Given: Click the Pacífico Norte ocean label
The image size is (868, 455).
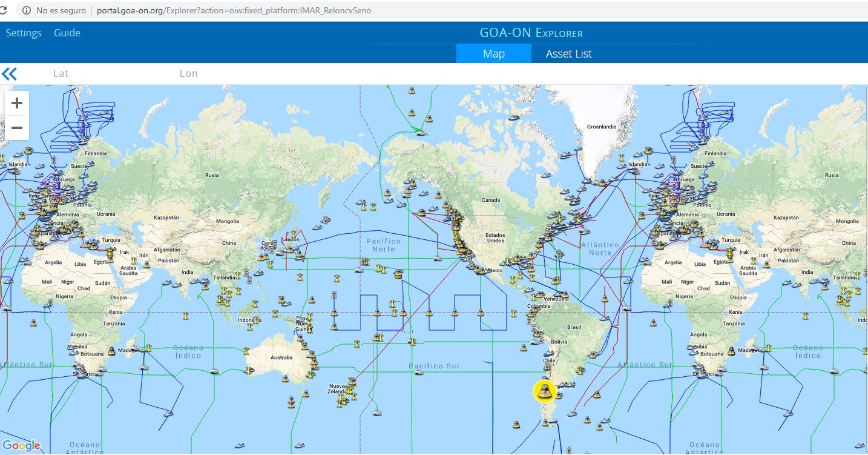Looking at the screenshot, I should [x=383, y=245].
